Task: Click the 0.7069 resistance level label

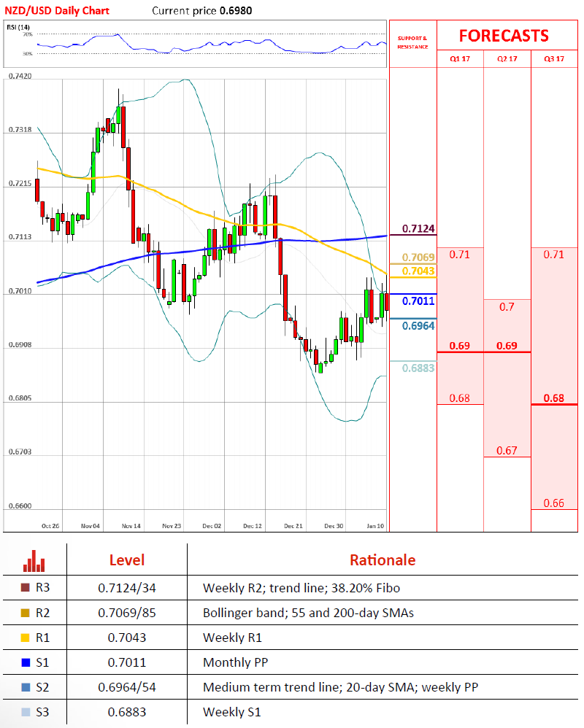Action: point(418,257)
